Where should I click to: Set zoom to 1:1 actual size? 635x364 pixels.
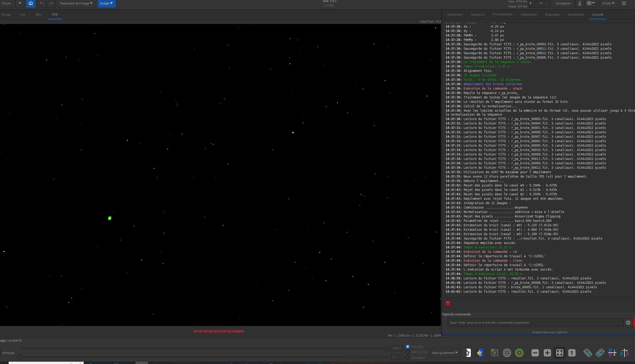(x=572, y=353)
